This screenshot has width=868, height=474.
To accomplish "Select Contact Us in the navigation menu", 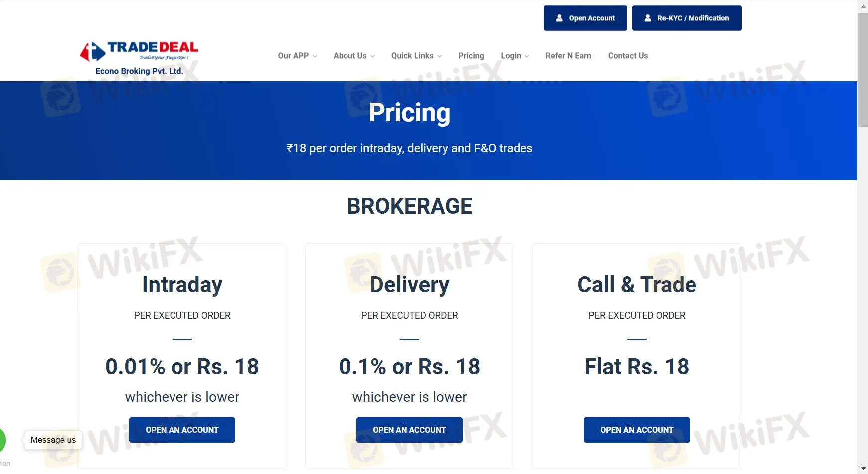I will (628, 56).
